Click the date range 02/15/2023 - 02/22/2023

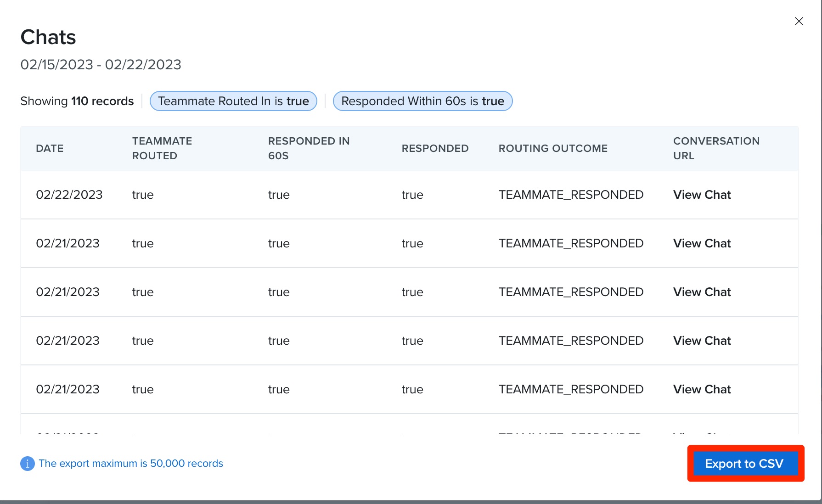point(101,64)
